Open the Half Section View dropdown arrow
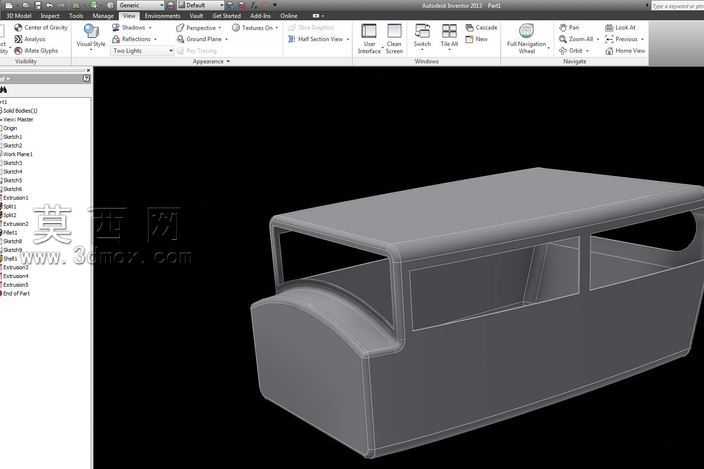This screenshot has height=469, width=704. coord(348,39)
